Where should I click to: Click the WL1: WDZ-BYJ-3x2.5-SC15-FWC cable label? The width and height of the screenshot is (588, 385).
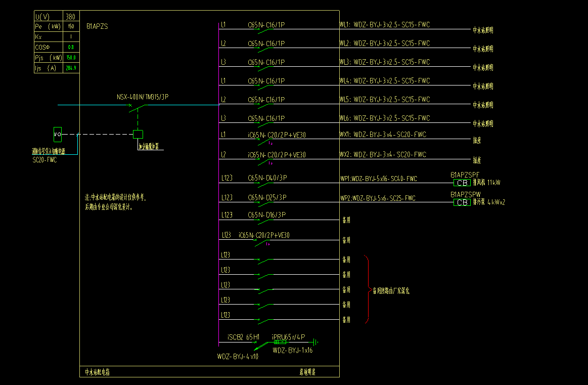click(385, 24)
